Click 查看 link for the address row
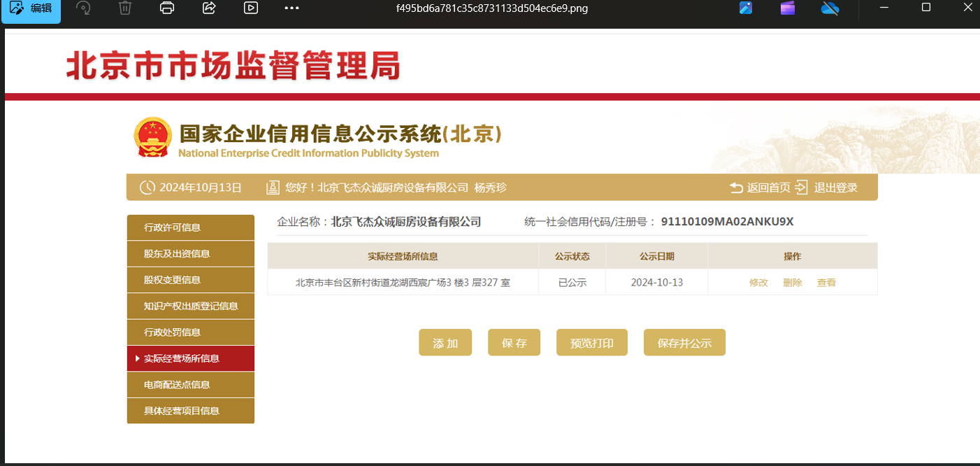The width and height of the screenshot is (980, 466). (826, 283)
